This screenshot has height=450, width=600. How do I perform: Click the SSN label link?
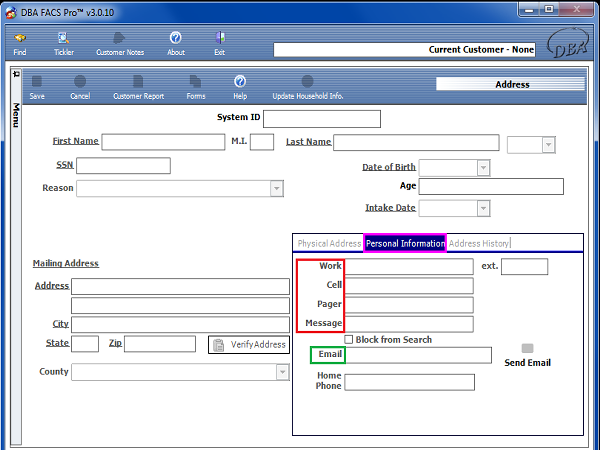(x=65, y=165)
